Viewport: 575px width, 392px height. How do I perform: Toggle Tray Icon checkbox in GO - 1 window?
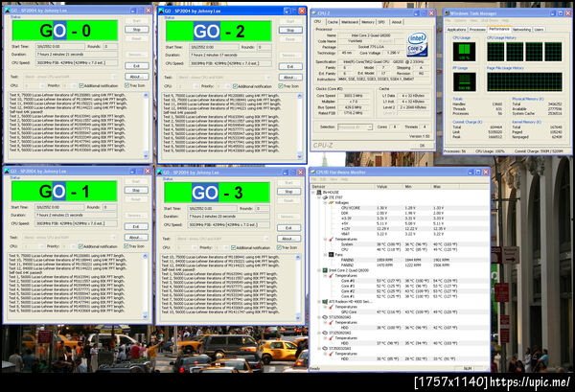(126, 246)
